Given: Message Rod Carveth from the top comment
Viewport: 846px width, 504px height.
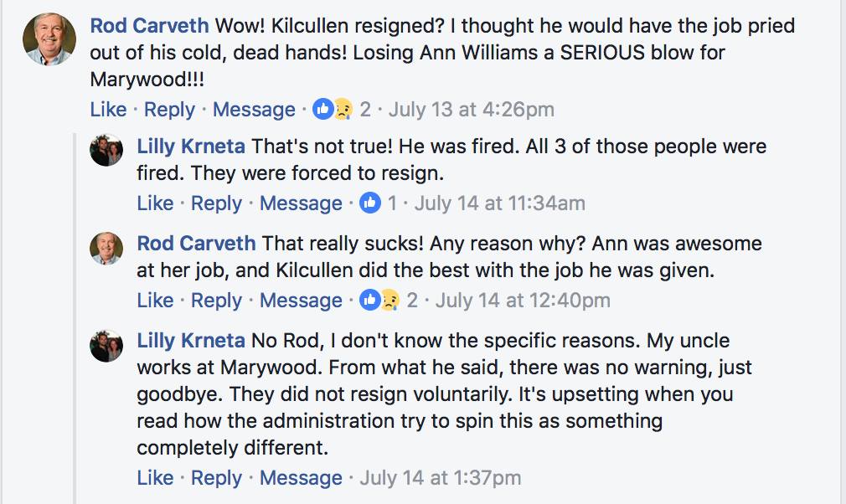Looking at the screenshot, I should [254, 110].
